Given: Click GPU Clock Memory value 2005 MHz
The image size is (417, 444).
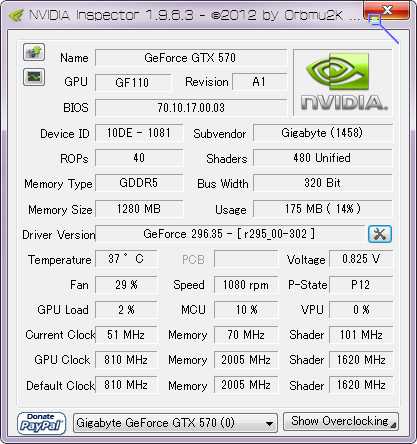Looking at the screenshot, I should [x=246, y=360].
